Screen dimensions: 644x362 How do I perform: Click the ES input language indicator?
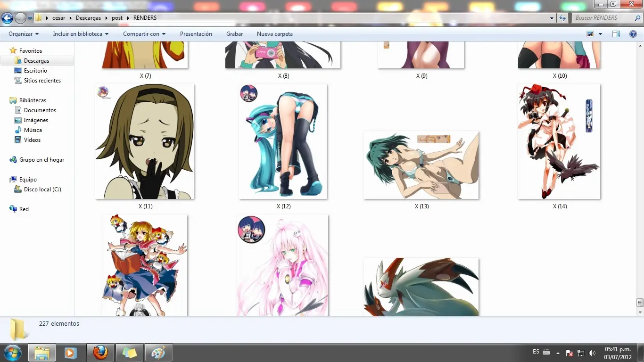pos(536,352)
